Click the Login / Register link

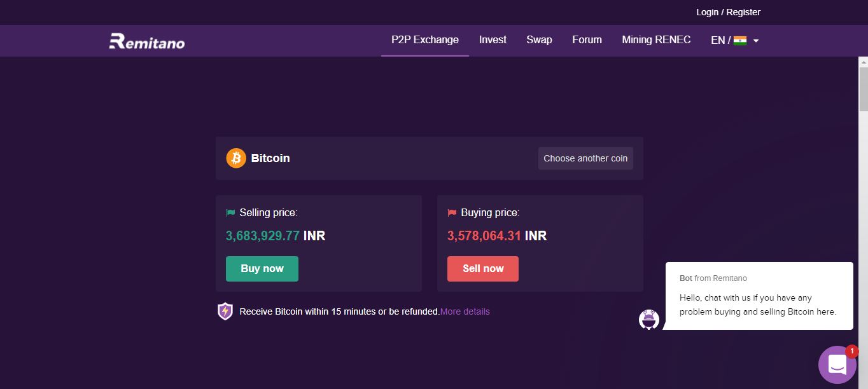coord(728,12)
